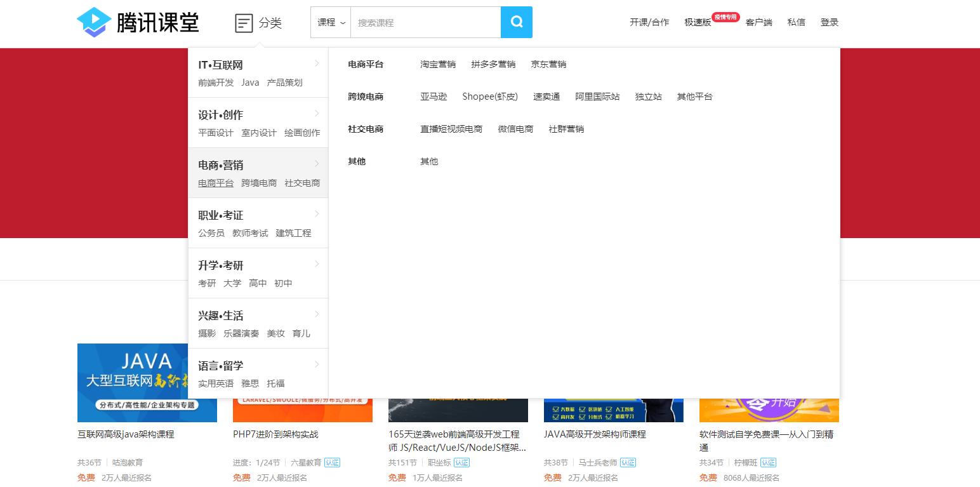The image size is (980, 487).
Task: Open the 直播短视频电商 link
Action: 451,128
